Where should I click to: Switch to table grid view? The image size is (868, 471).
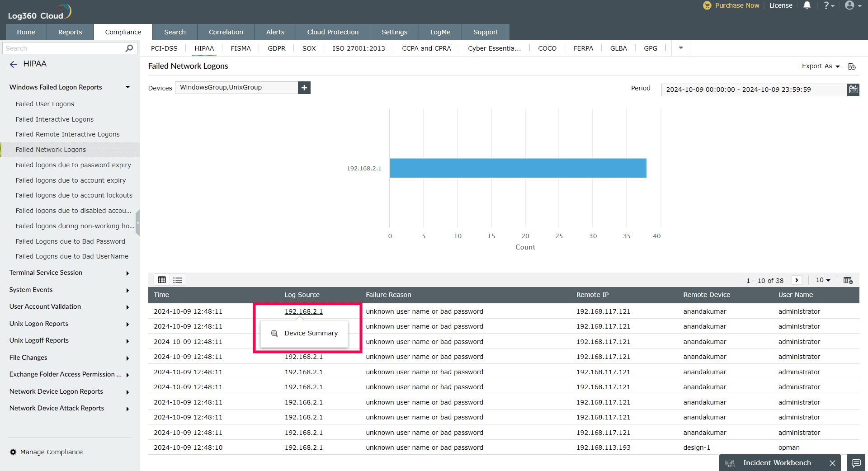[x=162, y=280]
